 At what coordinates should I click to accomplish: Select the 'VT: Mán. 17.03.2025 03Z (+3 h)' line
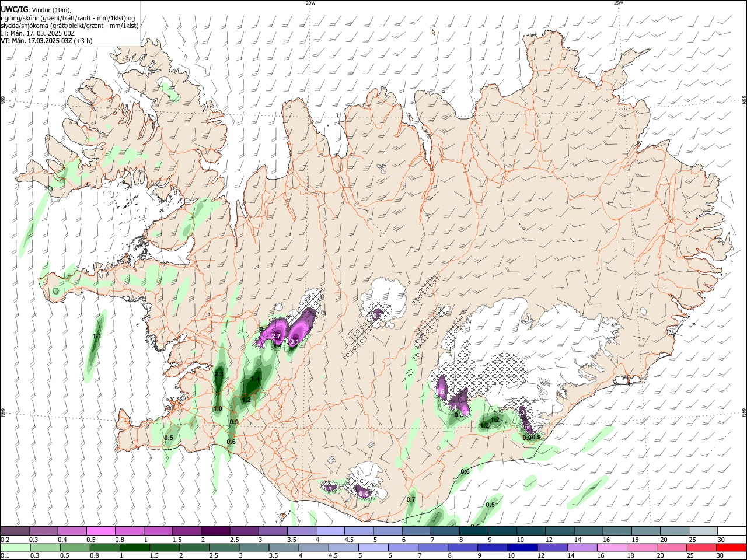click(46, 41)
